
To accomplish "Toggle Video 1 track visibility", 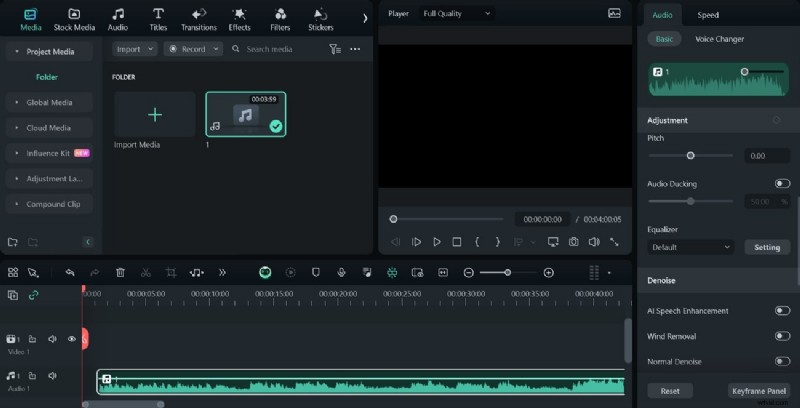I will [x=72, y=339].
